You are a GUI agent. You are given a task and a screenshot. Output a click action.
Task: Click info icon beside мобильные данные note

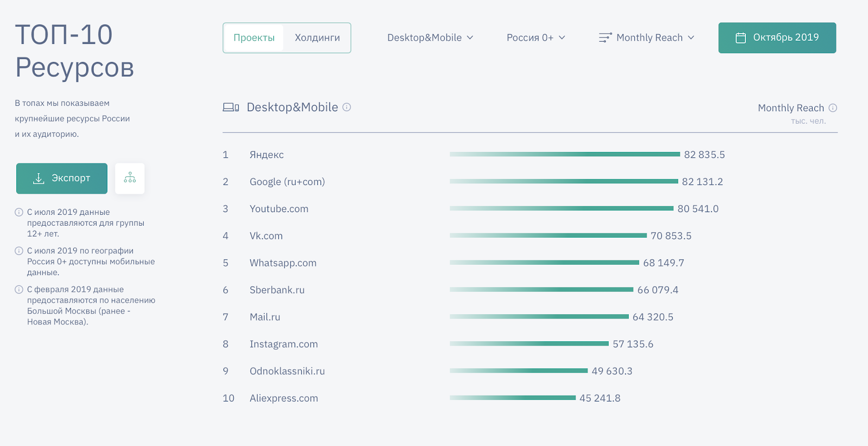tap(19, 251)
